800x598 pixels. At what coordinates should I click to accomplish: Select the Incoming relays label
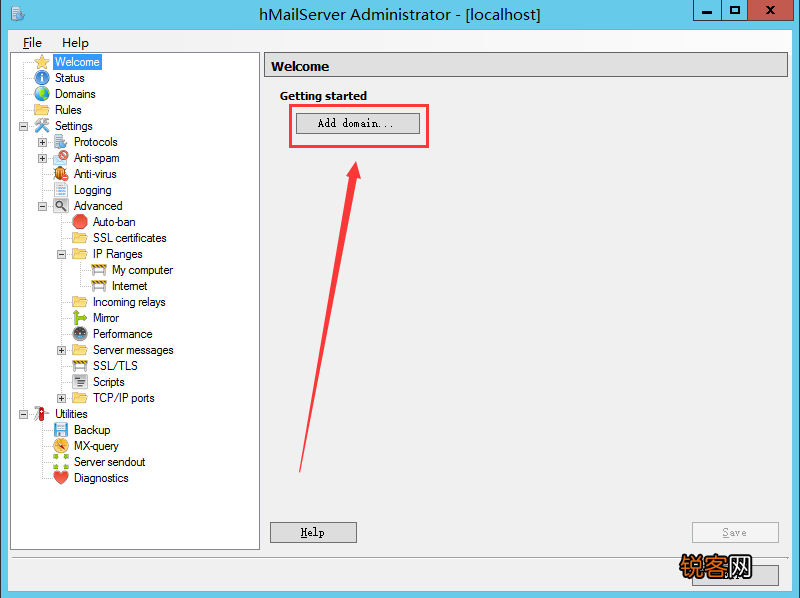coord(129,302)
